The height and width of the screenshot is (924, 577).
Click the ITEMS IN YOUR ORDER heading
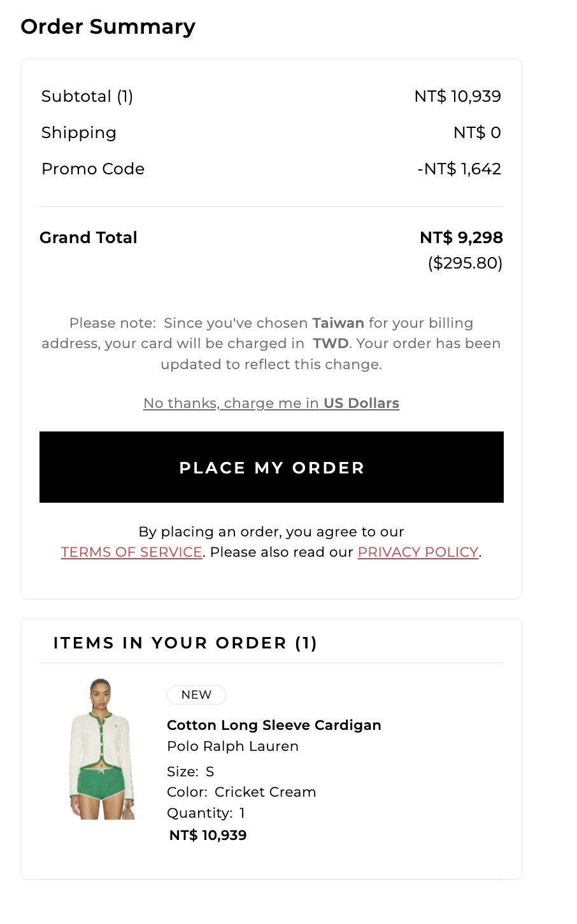point(185,643)
